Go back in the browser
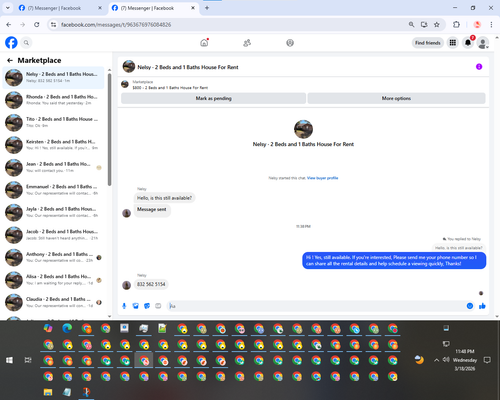Screen dimensions: 500x400 click(9, 24)
